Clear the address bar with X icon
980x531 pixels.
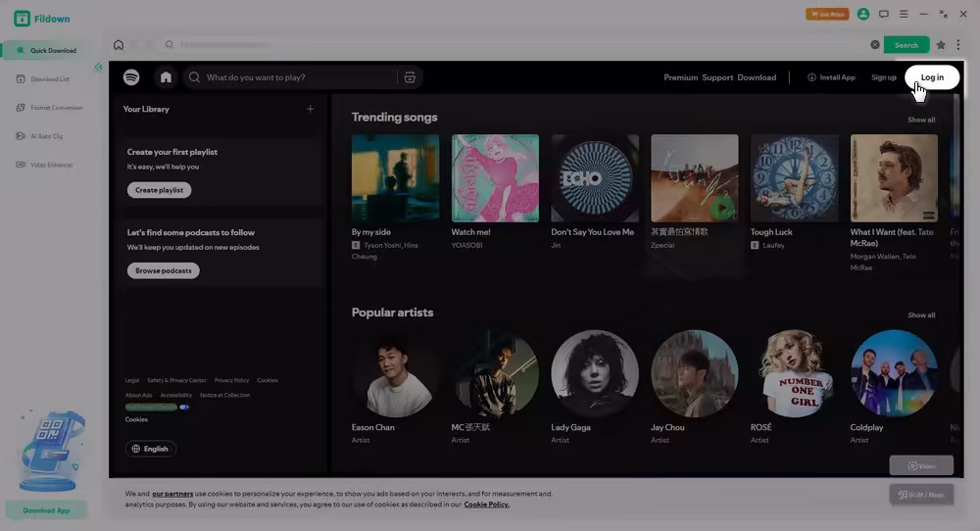coord(875,45)
